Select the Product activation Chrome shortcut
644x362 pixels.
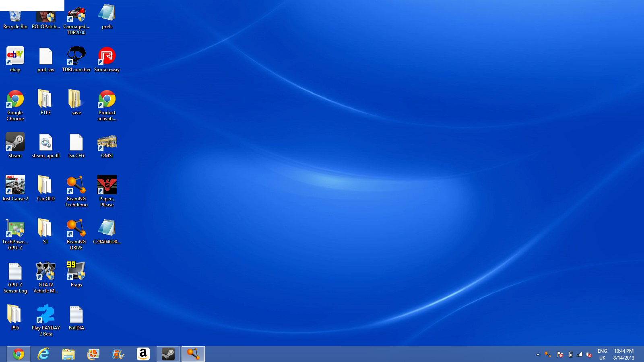point(107,105)
